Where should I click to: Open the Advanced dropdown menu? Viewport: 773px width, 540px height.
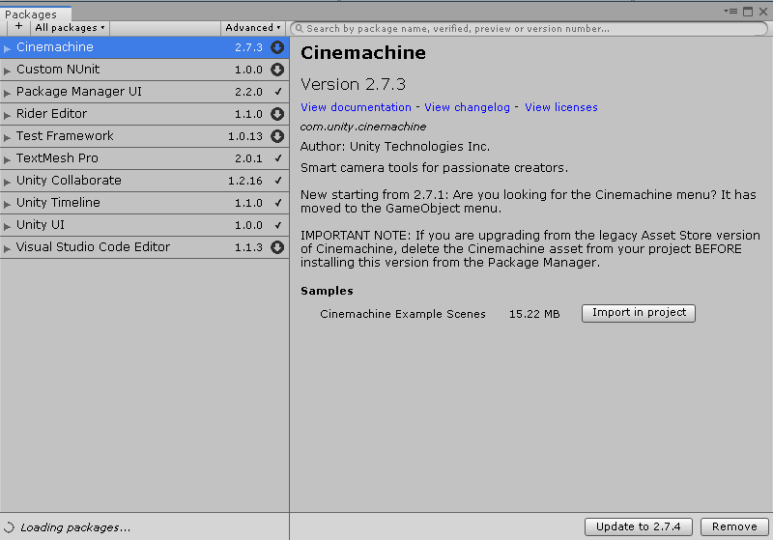[x=253, y=28]
